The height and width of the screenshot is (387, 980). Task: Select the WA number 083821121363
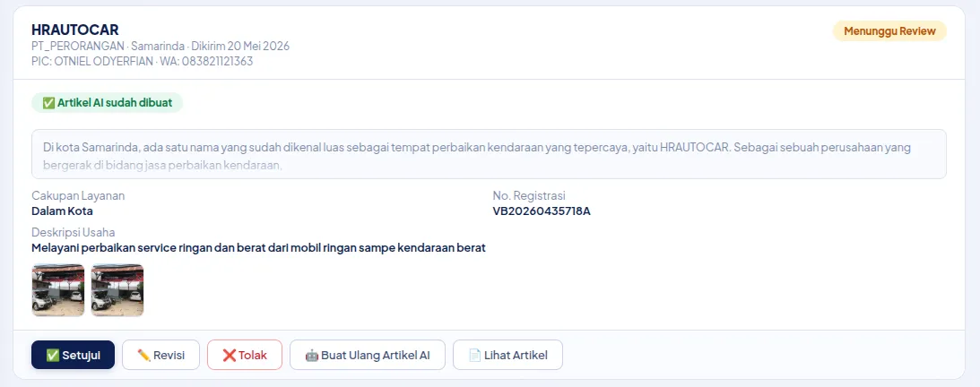click(218, 61)
